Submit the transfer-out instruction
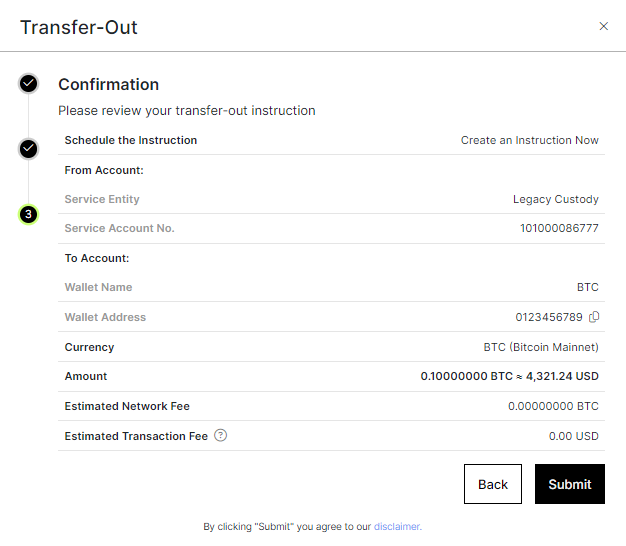The image size is (626, 546). click(x=570, y=484)
